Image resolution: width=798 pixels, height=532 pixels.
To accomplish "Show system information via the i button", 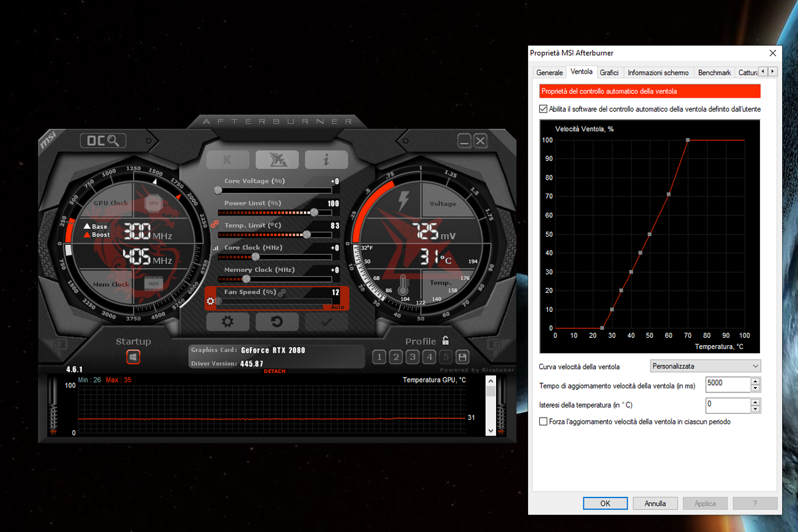I will click(326, 160).
